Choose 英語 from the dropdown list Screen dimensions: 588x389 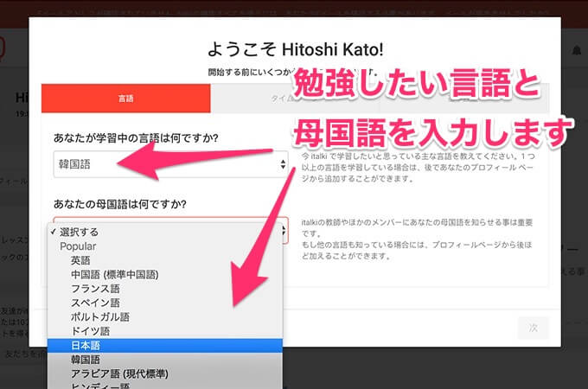pyautogui.click(x=165, y=260)
